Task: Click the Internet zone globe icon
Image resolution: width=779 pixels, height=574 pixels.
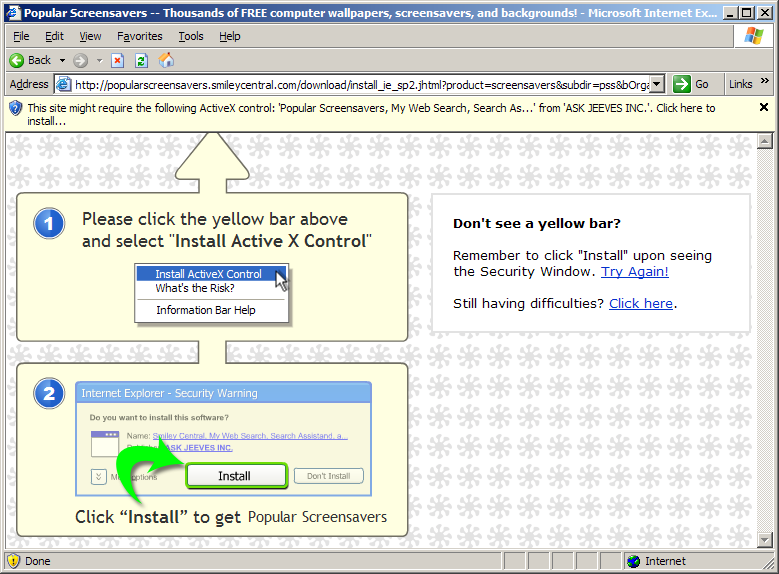Action: click(633, 562)
